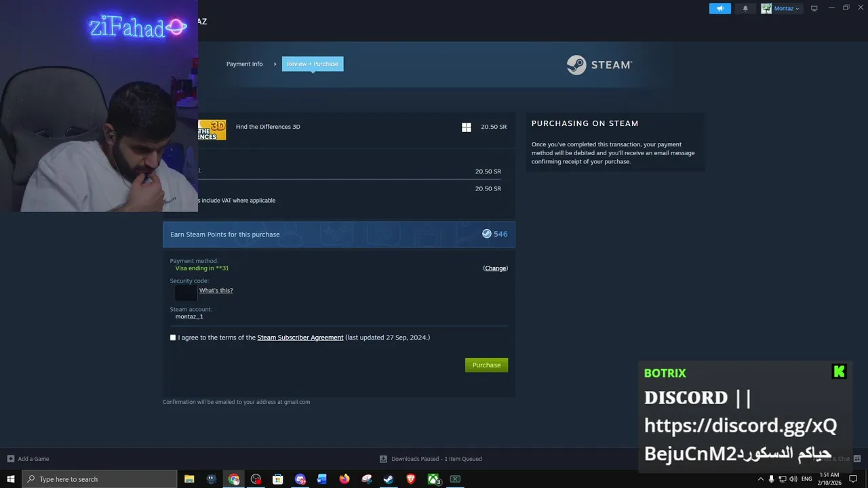The width and height of the screenshot is (868, 488).
Task: Open the Steam Subscriber Agreement link
Action: point(300,338)
